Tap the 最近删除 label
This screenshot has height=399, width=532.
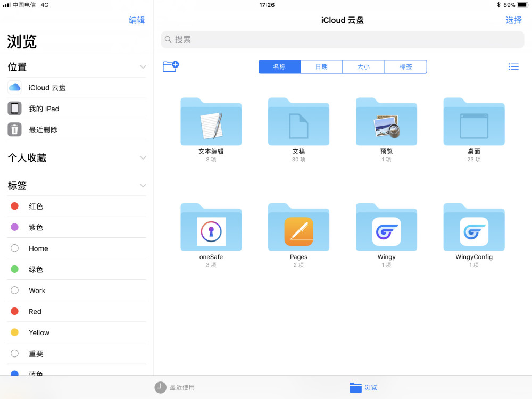coord(43,130)
